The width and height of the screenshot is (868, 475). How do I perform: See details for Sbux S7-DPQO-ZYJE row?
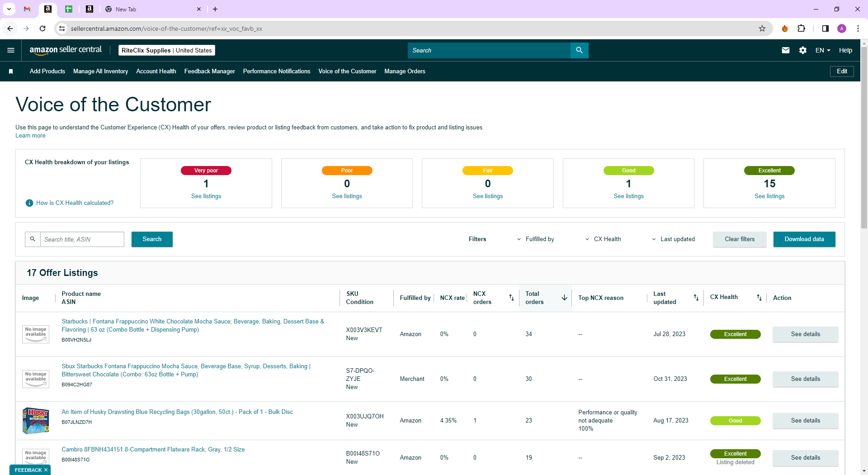coord(805,379)
